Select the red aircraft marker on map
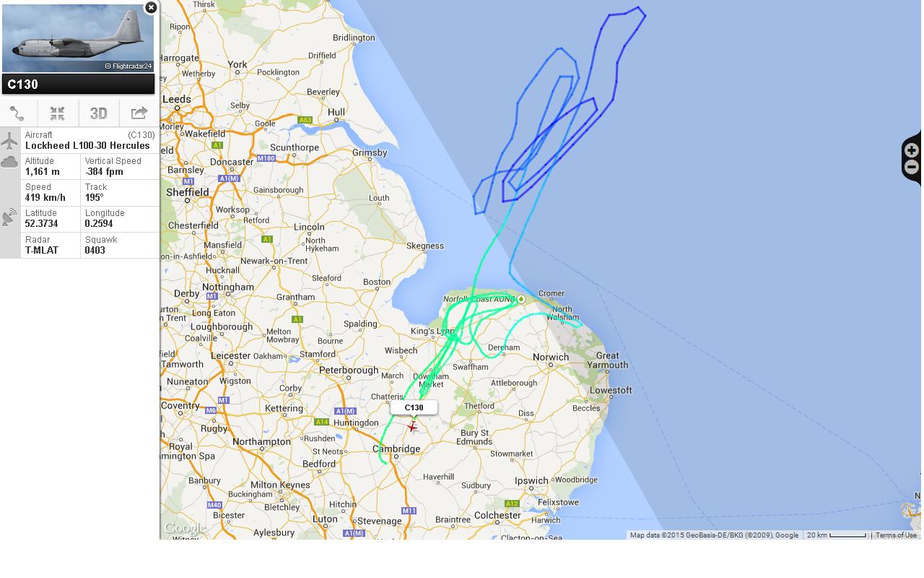The width and height of the screenshot is (924, 578). 412,427
